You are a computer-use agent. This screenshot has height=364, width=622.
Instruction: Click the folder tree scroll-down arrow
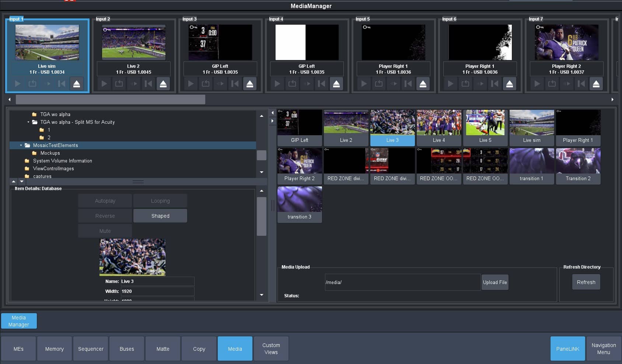[262, 172]
